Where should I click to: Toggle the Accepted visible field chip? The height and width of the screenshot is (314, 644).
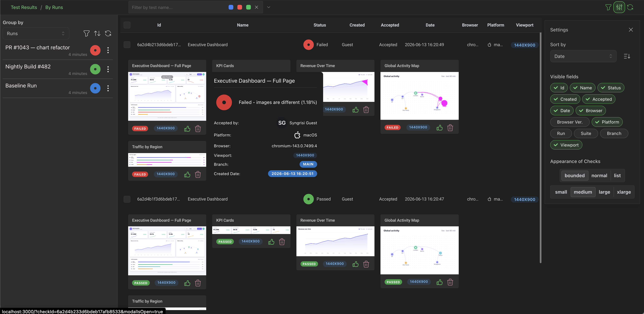[x=598, y=99]
